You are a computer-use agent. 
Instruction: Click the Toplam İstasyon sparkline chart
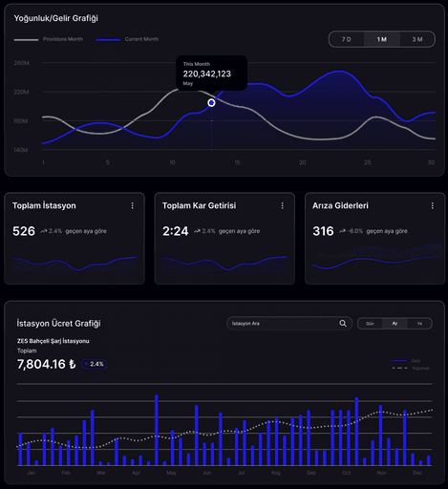(x=75, y=264)
